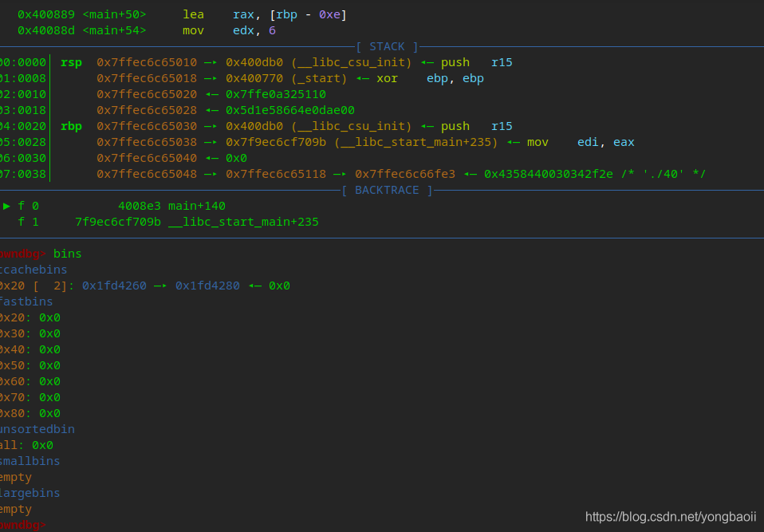Select stack address 0x7ffec6c65028
Screen dimensions: 764x532
[147, 111]
